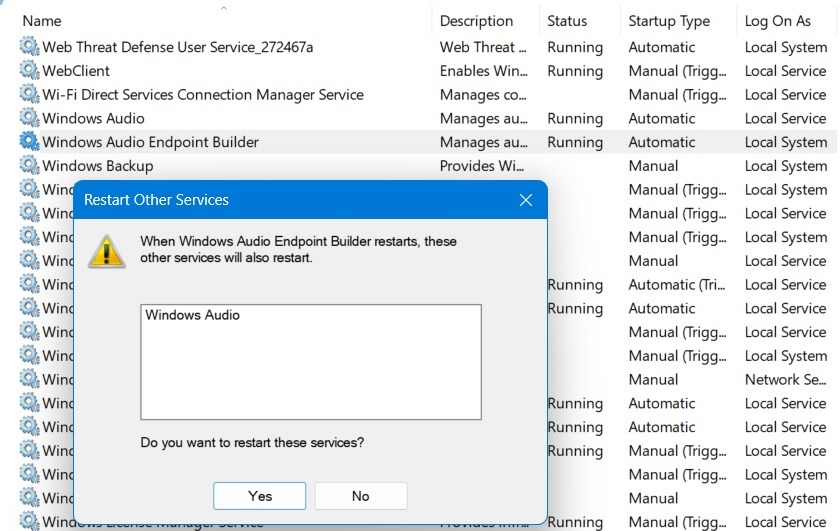Confirm restart with the Yes button
This screenshot has width=840, height=531.
pyautogui.click(x=259, y=496)
